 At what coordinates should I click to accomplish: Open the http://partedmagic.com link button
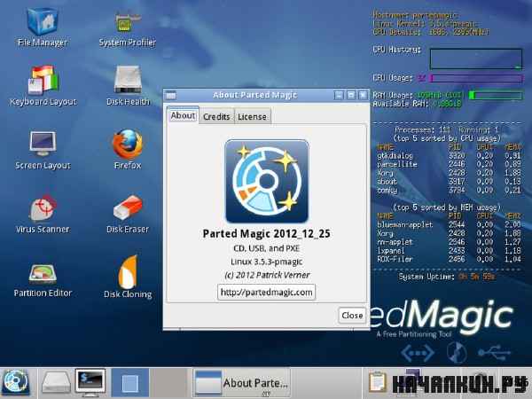click(x=266, y=292)
